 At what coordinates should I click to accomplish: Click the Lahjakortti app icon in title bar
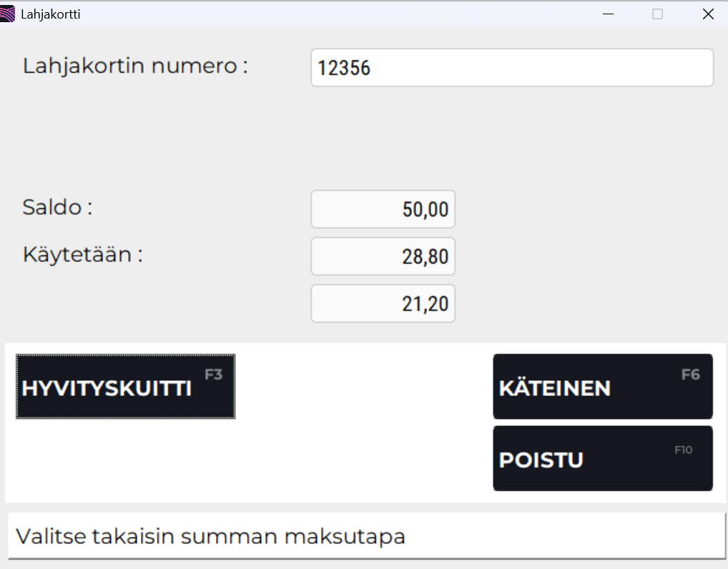[x=8, y=14]
